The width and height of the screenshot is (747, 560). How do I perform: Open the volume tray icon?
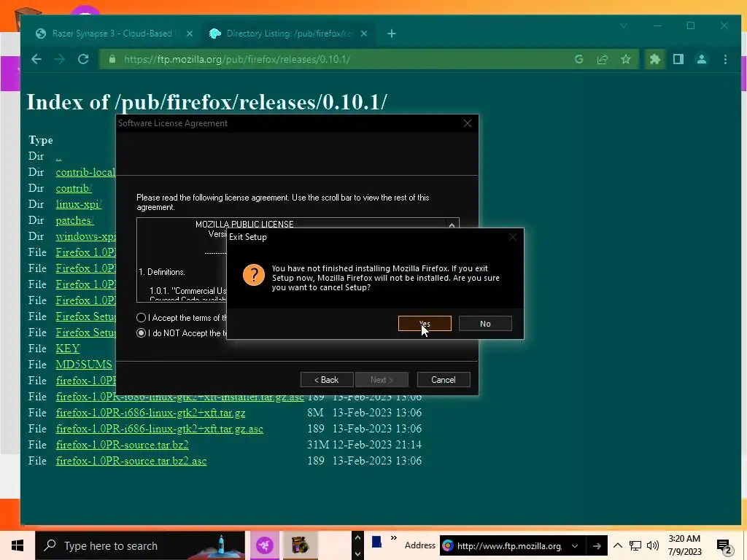pyautogui.click(x=653, y=545)
